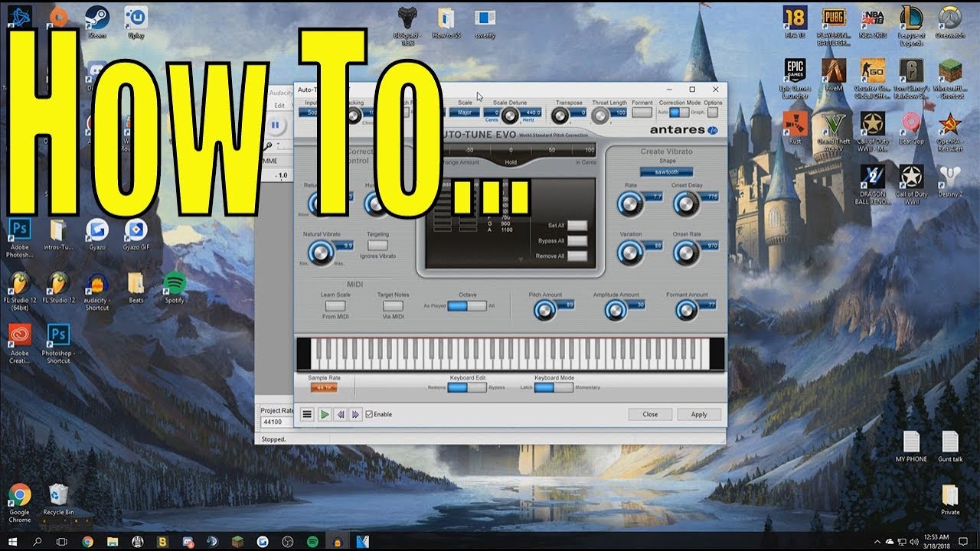This screenshot has height=551, width=980.
Task: Open the Overwatch desktop icon
Action: pyautogui.click(x=949, y=23)
